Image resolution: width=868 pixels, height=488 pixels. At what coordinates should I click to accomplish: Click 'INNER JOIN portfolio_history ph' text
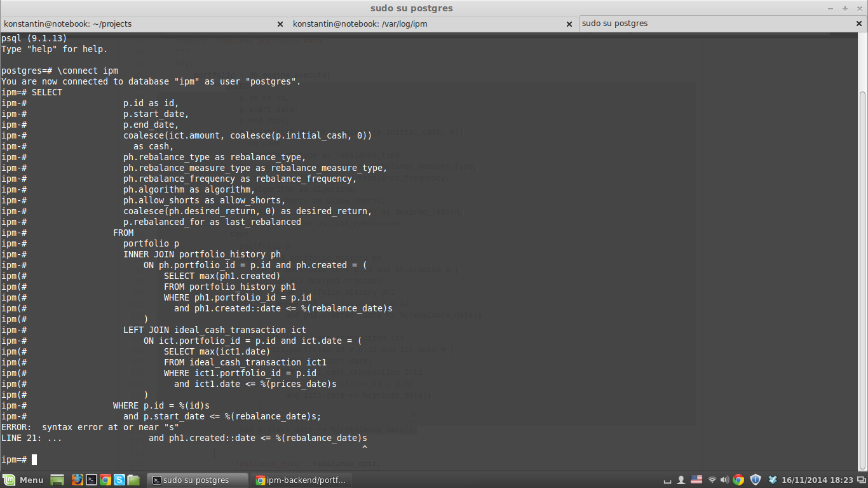(202, 254)
